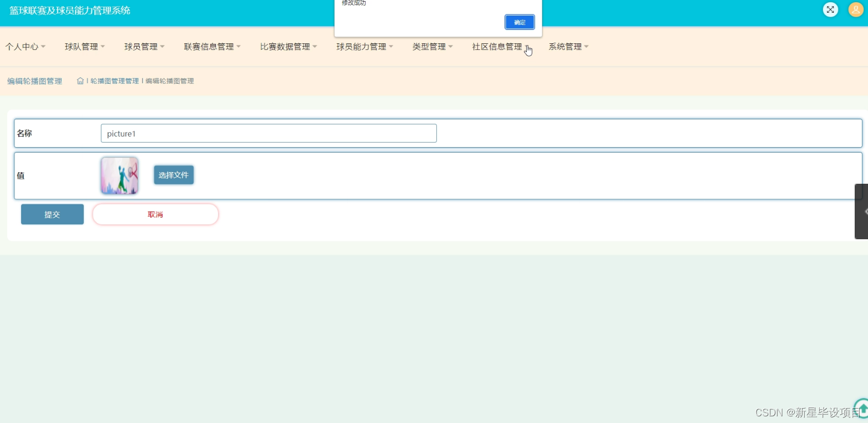Click the user avatar icon top right
Image resolution: width=868 pixels, height=423 pixels.
pos(855,9)
